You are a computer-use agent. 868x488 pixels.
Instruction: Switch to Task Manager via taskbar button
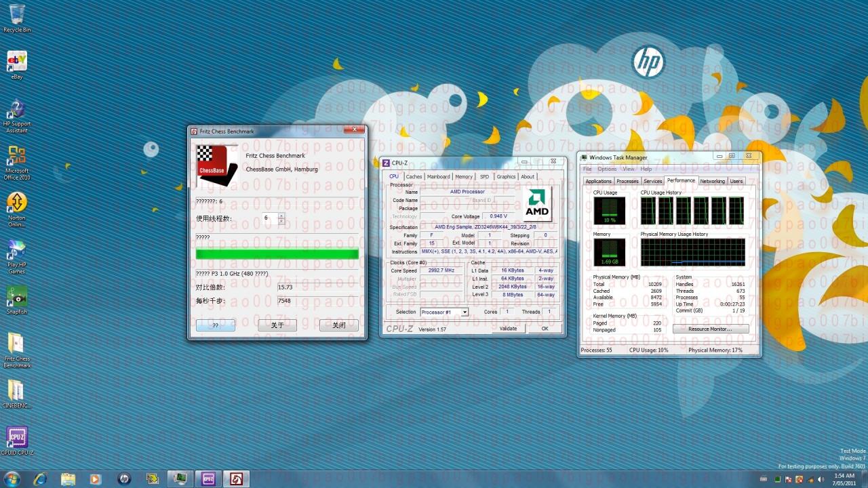[180, 479]
